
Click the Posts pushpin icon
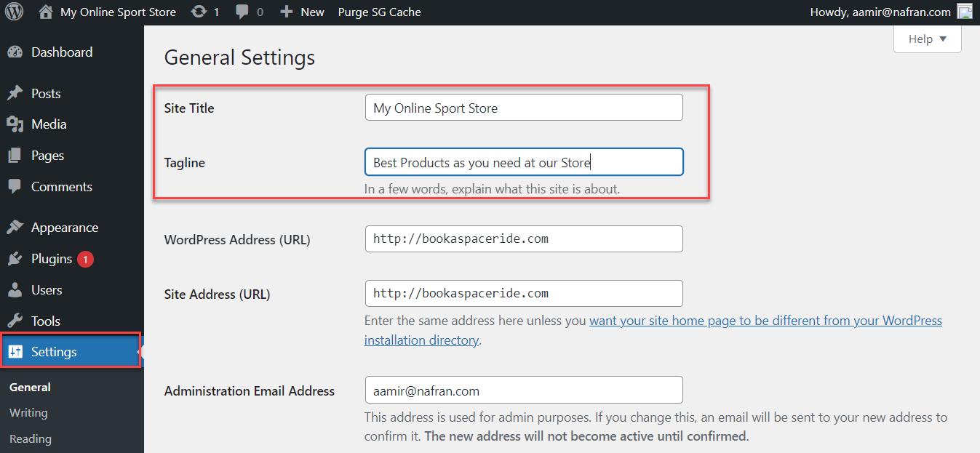click(x=15, y=94)
